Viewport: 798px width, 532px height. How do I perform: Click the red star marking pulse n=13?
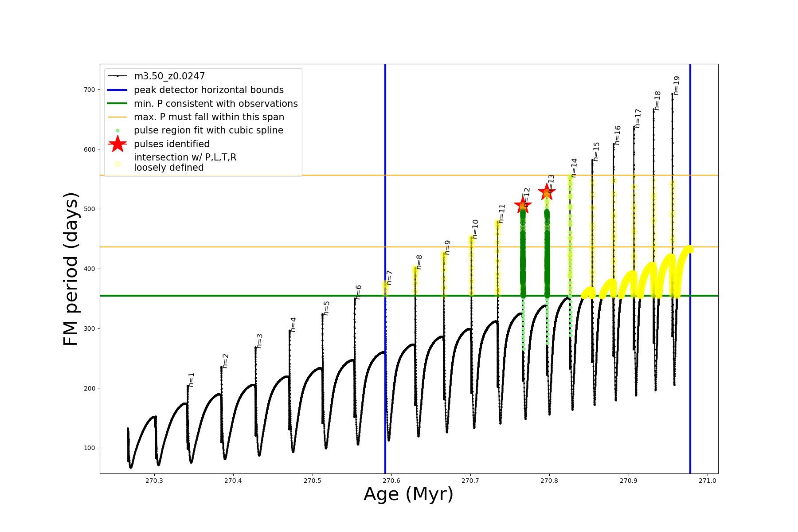pos(547,192)
